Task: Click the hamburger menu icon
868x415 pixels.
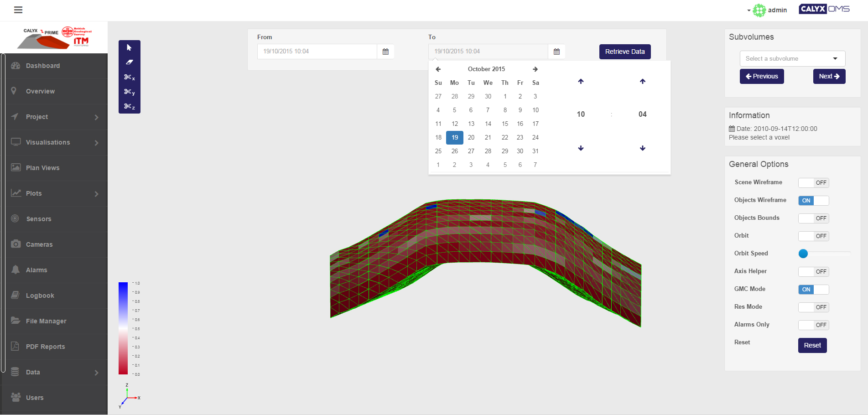Action: 18,10
